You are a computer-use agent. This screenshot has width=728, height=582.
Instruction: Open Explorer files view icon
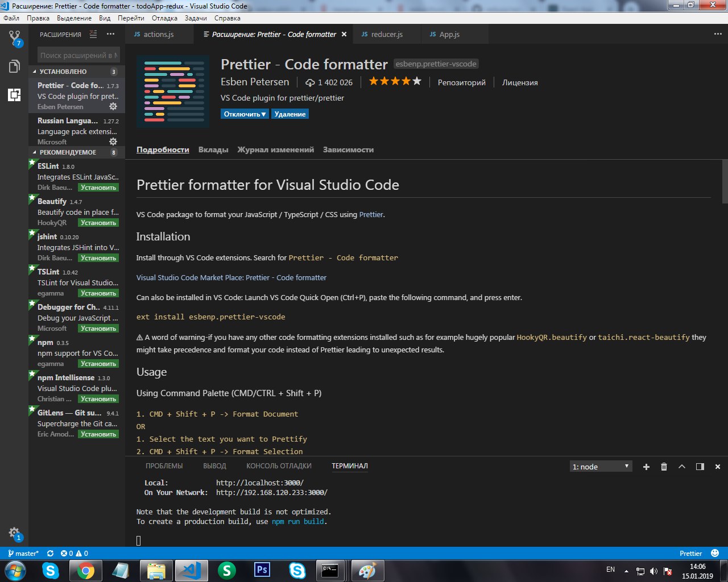pos(14,66)
